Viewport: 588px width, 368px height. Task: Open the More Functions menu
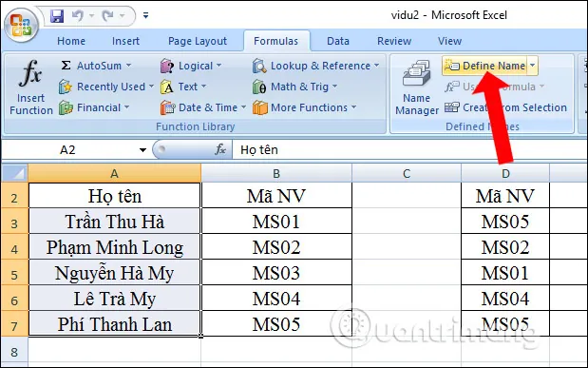point(305,107)
